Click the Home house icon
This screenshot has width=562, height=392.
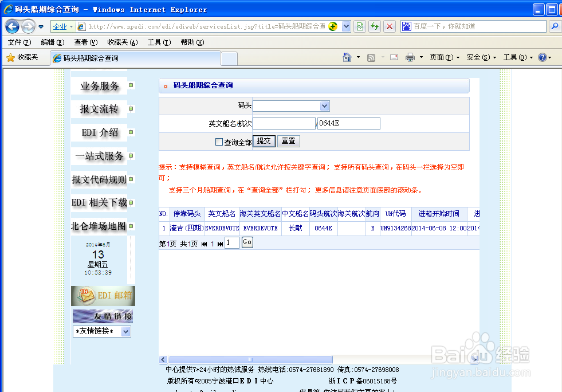tap(347, 57)
